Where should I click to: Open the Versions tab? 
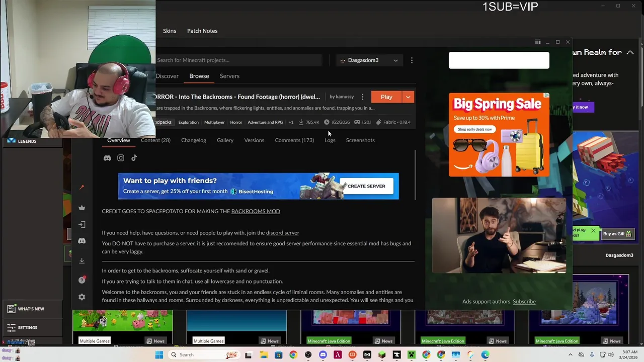(x=254, y=140)
